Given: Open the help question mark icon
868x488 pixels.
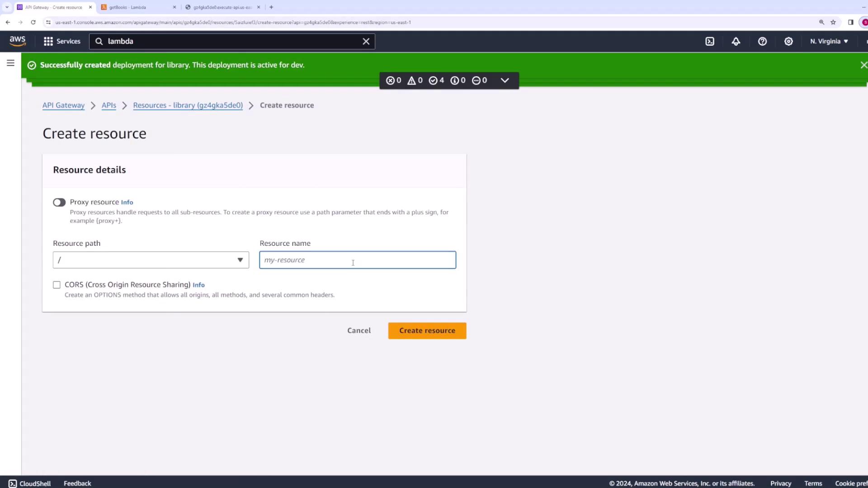Looking at the screenshot, I should [x=762, y=41].
